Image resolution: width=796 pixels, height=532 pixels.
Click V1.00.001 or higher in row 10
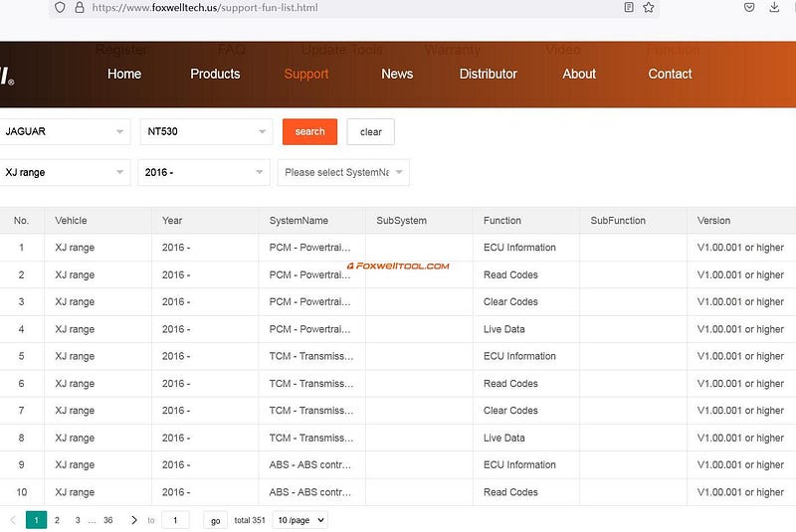(x=740, y=492)
